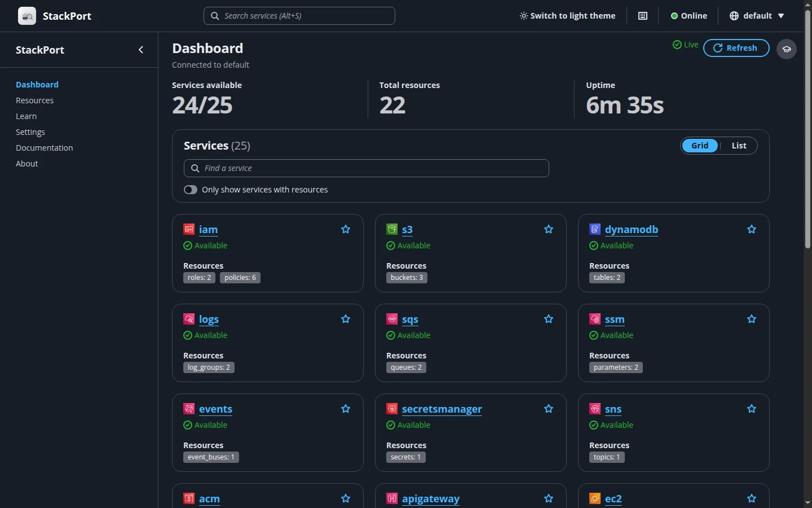Favorite the sqs service with its star
812x508 pixels.
point(549,319)
